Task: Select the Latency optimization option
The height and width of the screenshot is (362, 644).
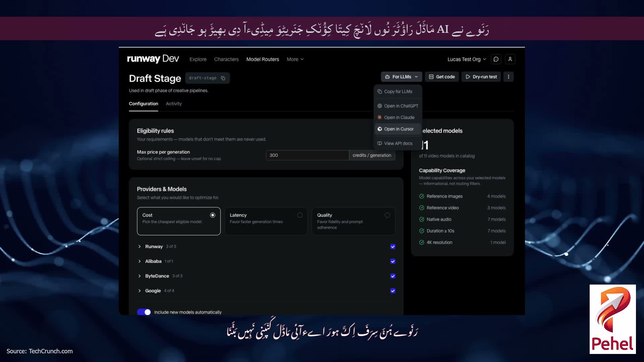Action: coord(266,221)
